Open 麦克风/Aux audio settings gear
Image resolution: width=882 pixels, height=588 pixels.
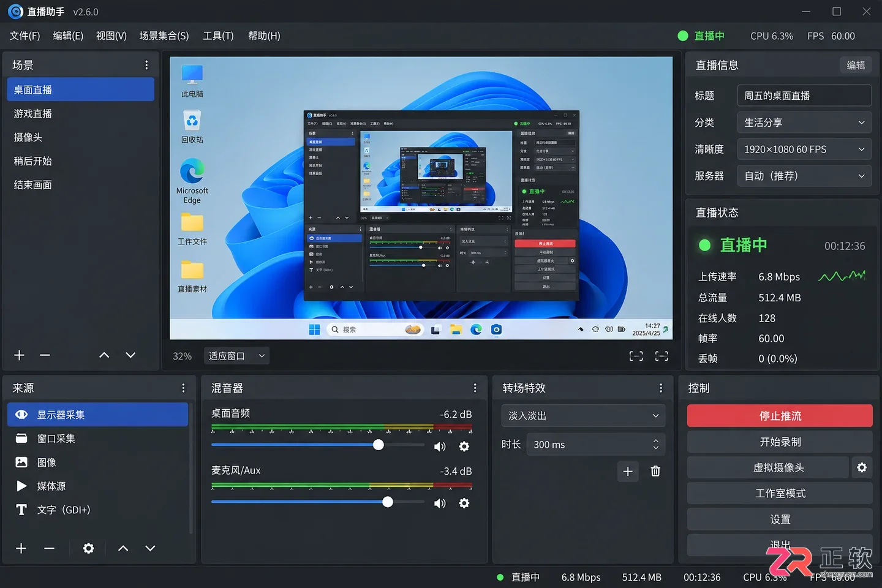tap(464, 503)
